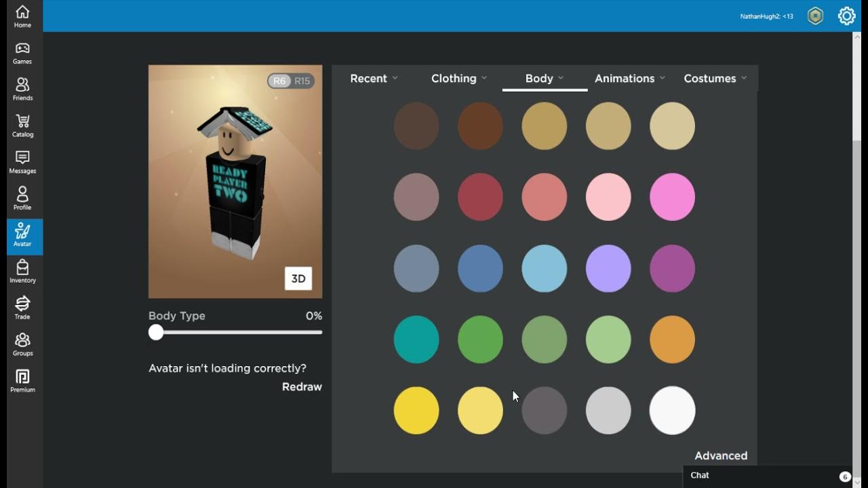The width and height of the screenshot is (868, 488).
Task: Pick the light gray swatch
Action: pyautogui.click(x=608, y=411)
